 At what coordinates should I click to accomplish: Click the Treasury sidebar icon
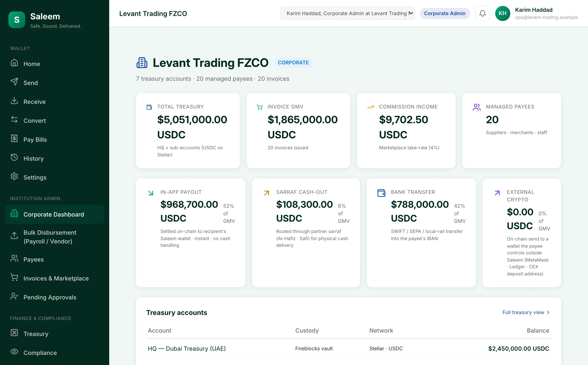tap(14, 333)
